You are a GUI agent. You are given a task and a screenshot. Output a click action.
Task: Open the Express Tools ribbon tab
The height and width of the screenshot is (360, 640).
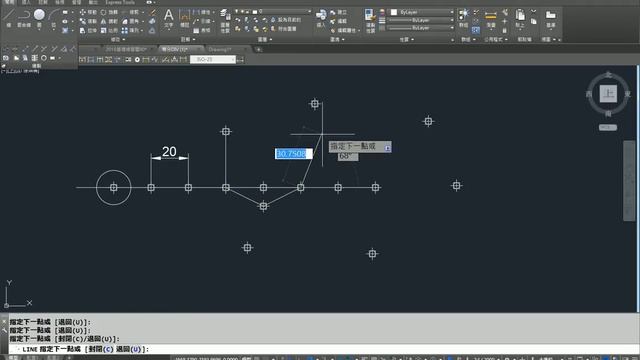pos(120,2)
